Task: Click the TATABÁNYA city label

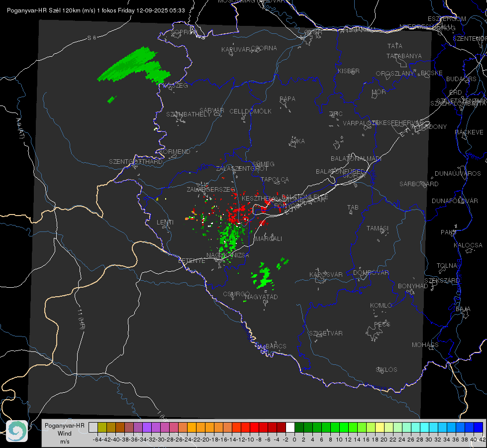Action: [404, 56]
